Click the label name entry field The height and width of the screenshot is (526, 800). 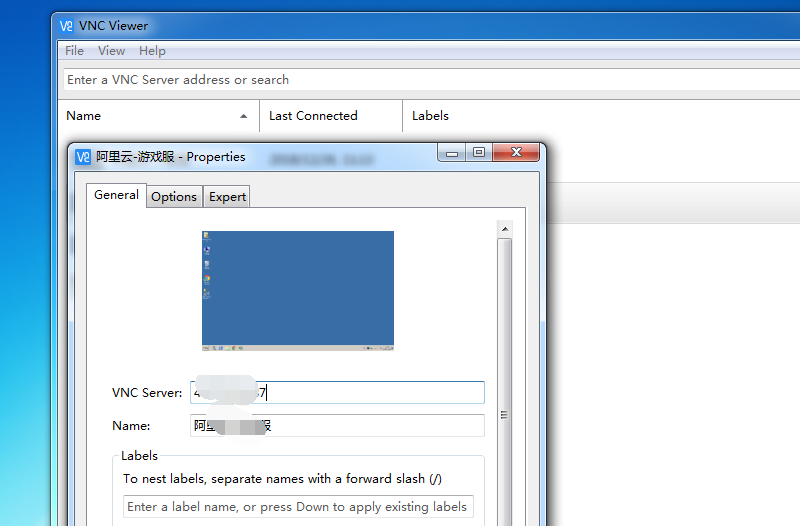[298, 507]
